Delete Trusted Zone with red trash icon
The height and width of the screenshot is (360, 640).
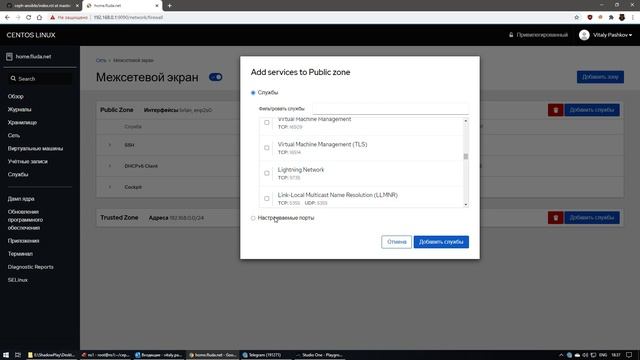tap(556, 218)
